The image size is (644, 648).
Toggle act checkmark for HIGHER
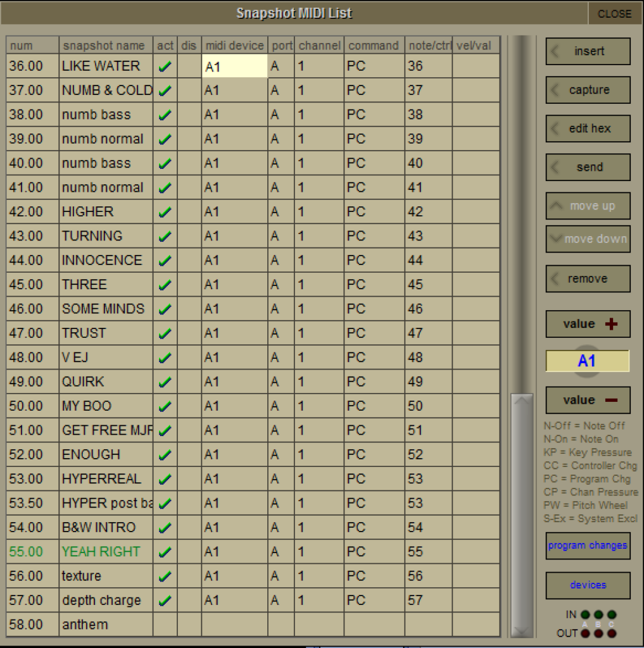tap(165, 212)
